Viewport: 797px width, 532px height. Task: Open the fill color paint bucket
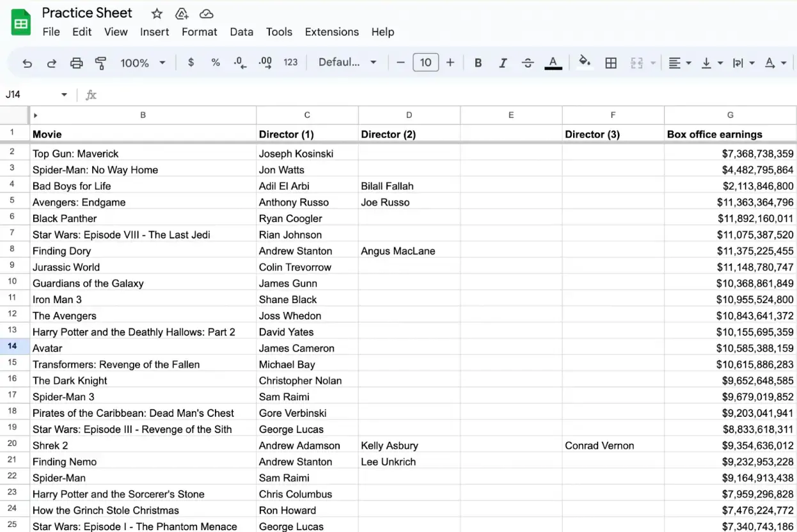pyautogui.click(x=584, y=62)
